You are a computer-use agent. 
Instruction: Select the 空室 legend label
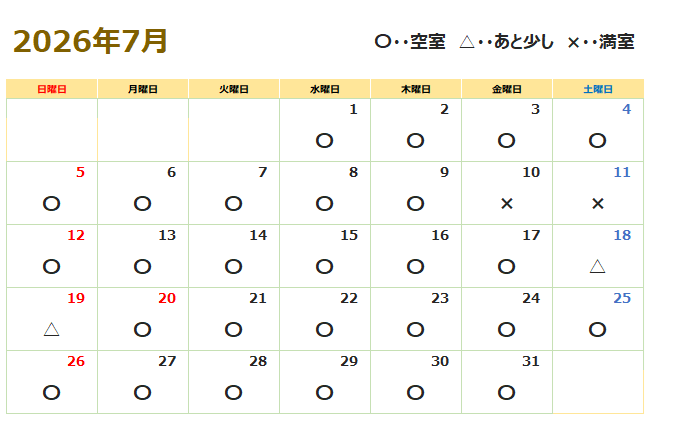click(x=427, y=42)
